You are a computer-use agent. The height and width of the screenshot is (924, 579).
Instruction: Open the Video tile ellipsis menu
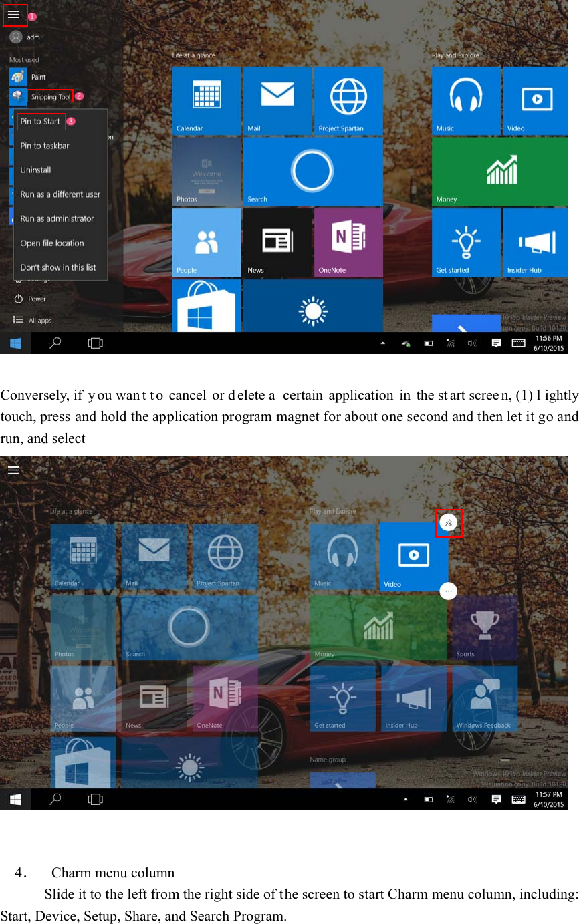pos(449,591)
